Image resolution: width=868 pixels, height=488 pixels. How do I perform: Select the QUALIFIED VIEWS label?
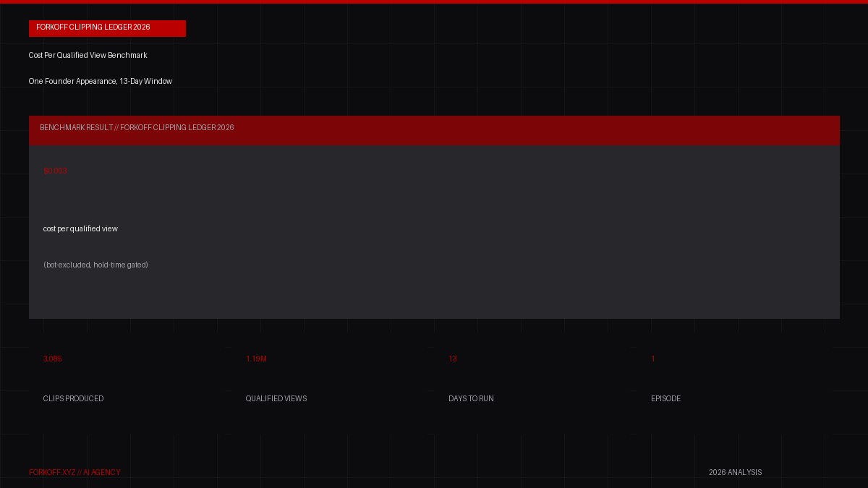click(x=276, y=398)
